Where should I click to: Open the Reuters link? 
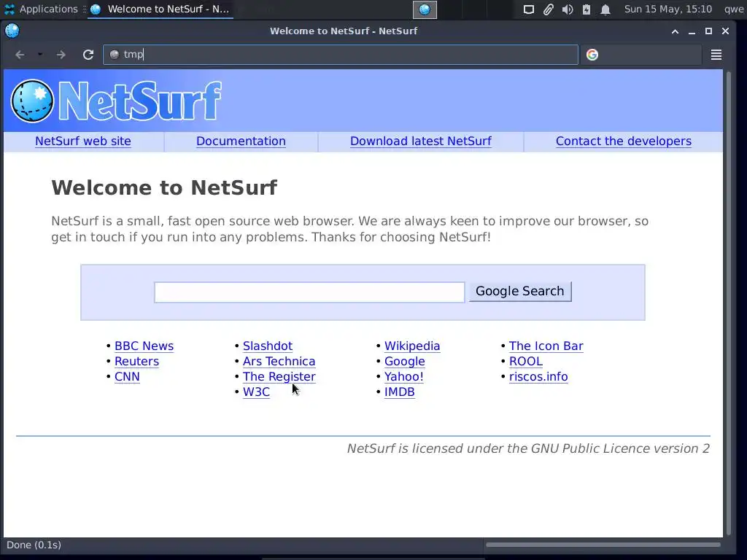(136, 362)
